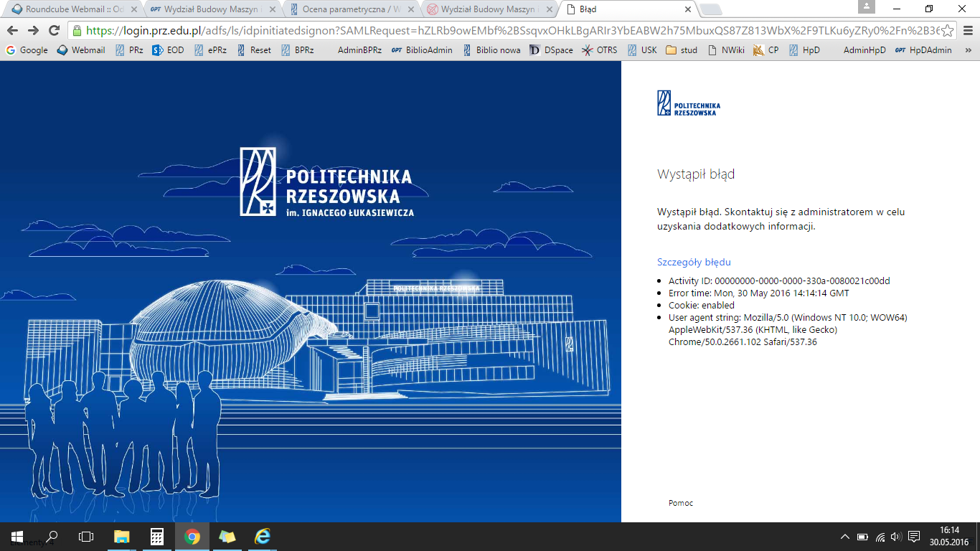Open the stud bookmarks folder
980x551 pixels.
click(682, 50)
